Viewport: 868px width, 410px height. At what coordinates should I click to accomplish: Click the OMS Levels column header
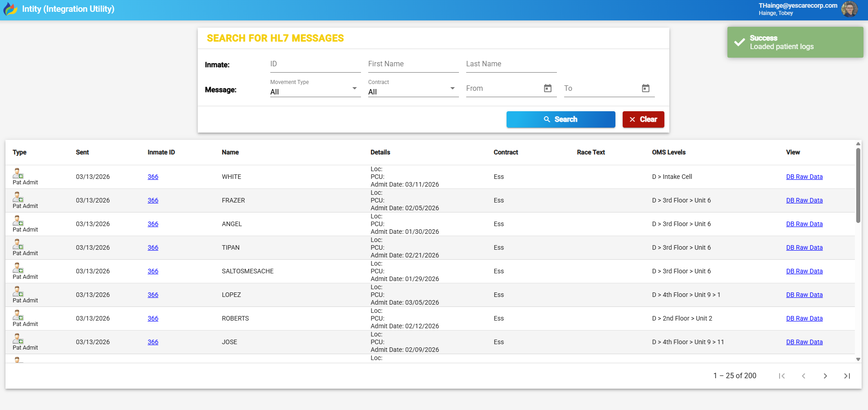click(668, 152)
